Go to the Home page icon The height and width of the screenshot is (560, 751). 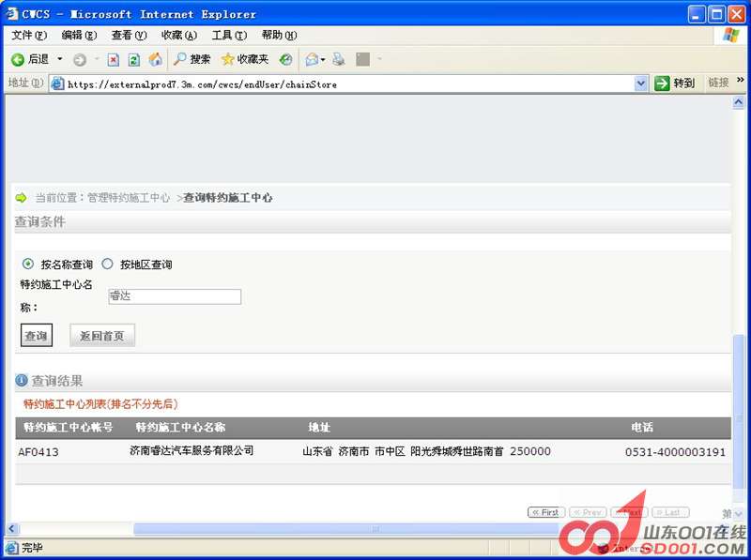pos(155,59)
